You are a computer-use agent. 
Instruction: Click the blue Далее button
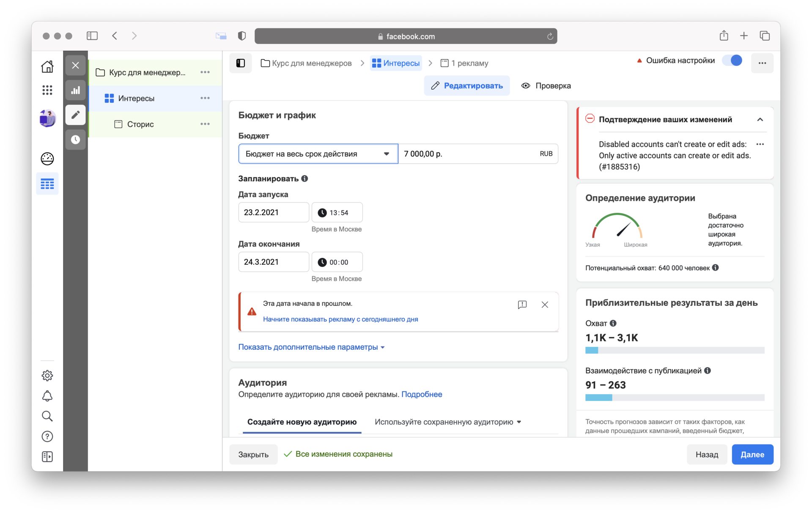click(752, 454)
